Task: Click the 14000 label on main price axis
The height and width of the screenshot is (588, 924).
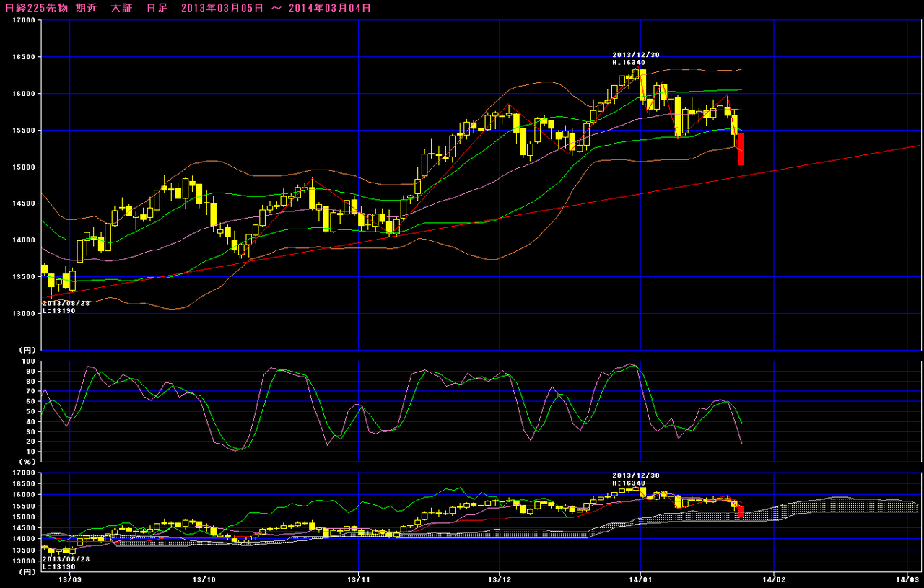Action: 25,240
